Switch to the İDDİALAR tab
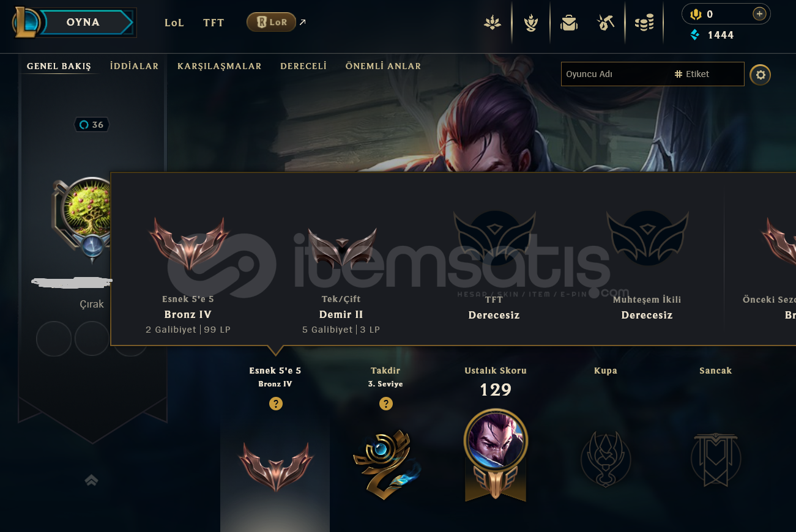The image size is (796, 532). tap(134, 66)
